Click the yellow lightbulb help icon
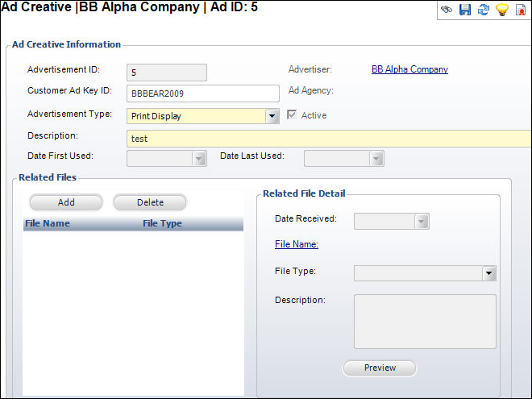This screenshot has height=399, width=532. (502, 10)
